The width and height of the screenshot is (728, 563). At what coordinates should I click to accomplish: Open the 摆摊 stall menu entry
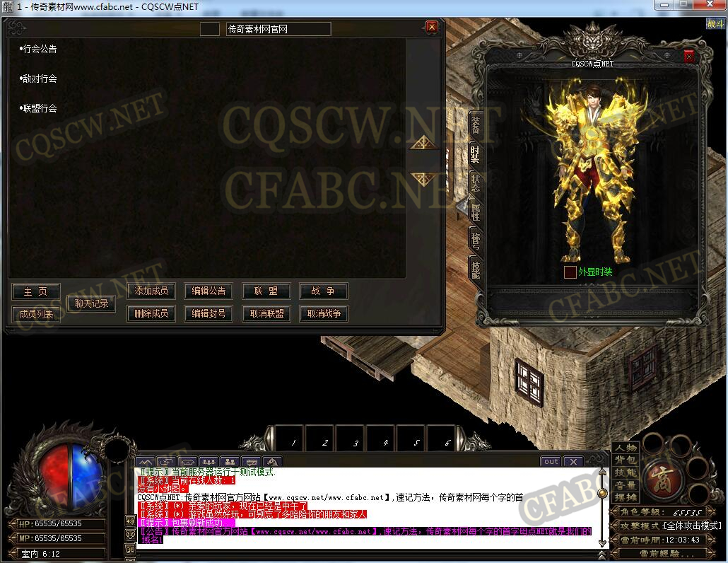pyautogui.click(x=626, y=497)
